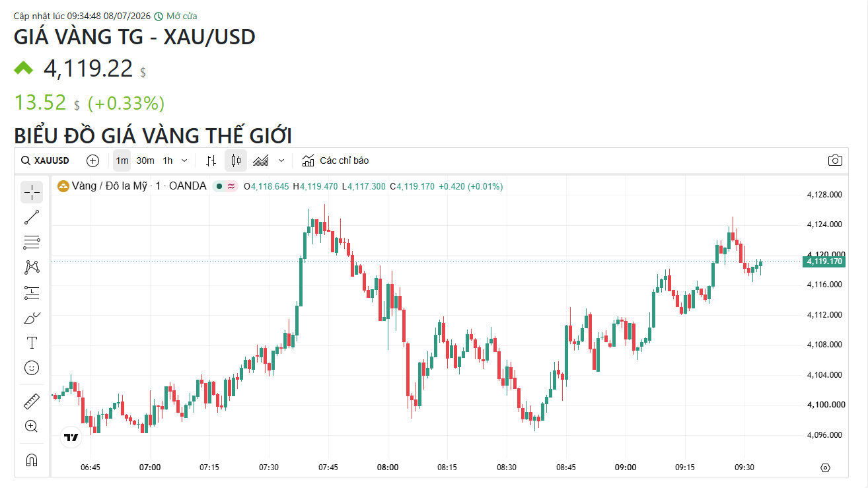
Task: Open the Các chỉ báo indicators menu
Action: click(336, 160)
